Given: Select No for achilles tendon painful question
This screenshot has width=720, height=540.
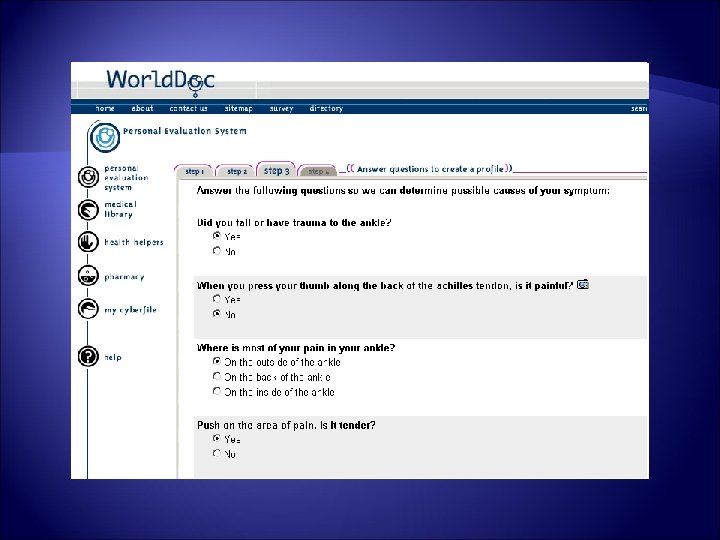Looking at the screenshot, I should [217, 314].
